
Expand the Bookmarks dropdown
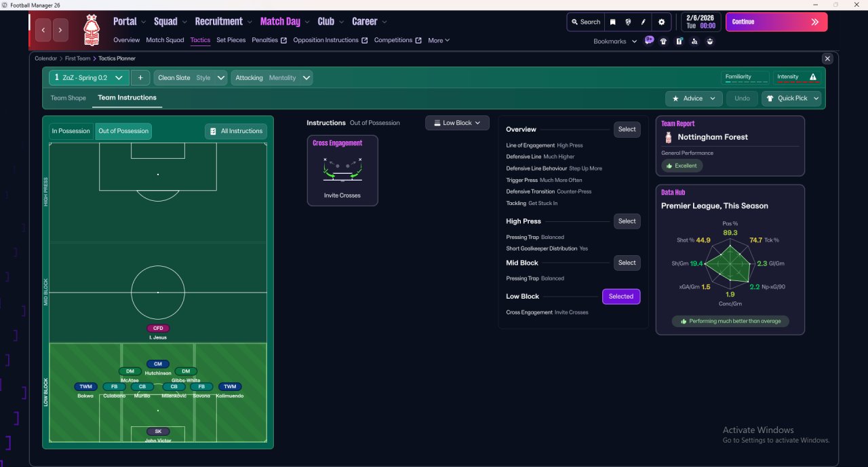pos(615,41)
